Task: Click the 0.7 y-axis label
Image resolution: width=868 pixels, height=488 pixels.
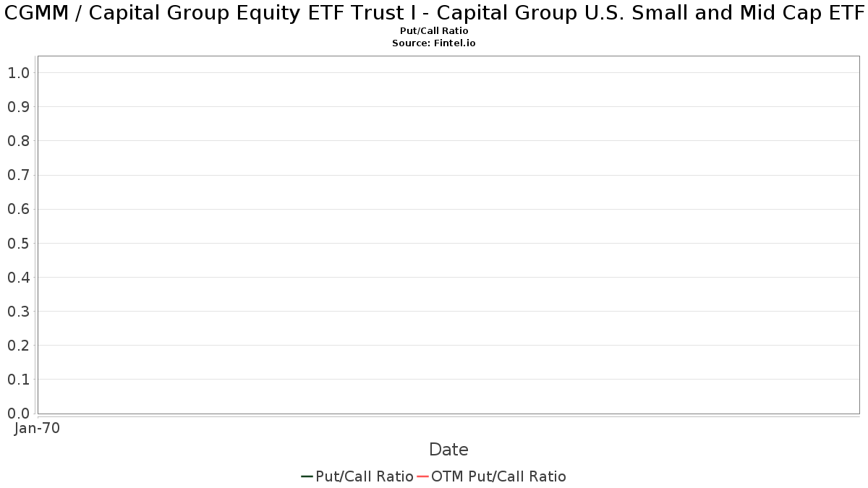Action: (18, 175)
